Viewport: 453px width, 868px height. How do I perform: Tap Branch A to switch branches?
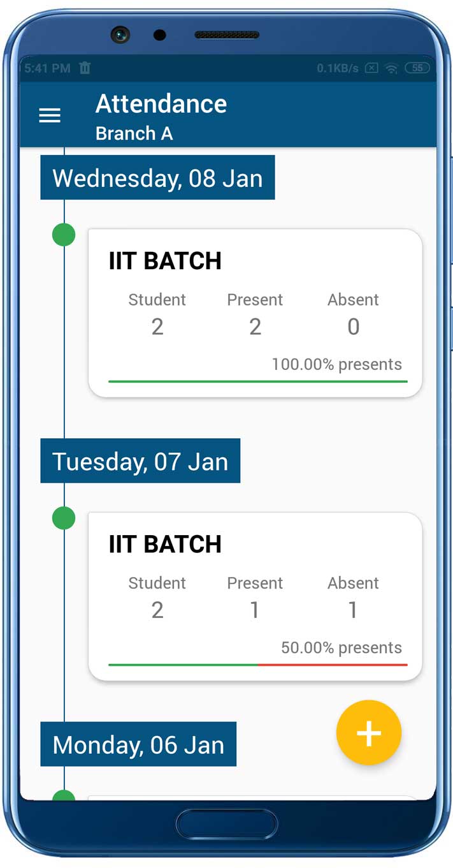135,134
